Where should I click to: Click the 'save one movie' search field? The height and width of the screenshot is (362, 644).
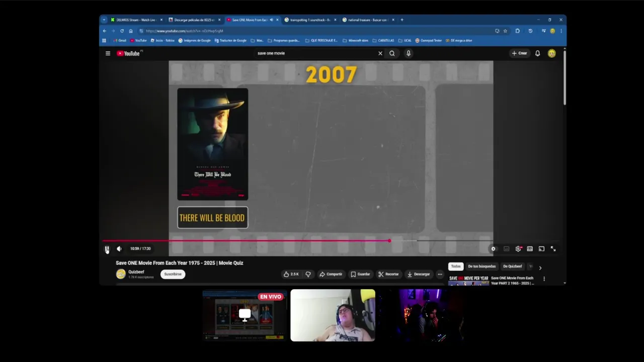(x=314, y=53)
